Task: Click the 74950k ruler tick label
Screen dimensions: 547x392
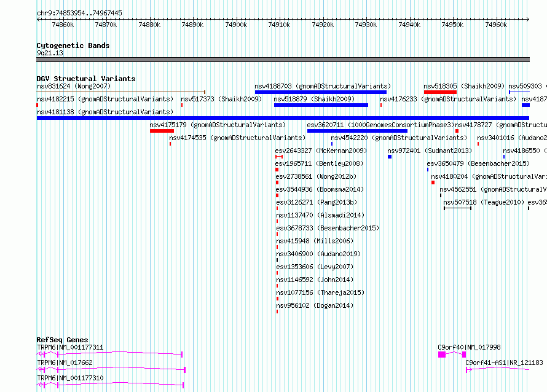Action: coord(452,25)
